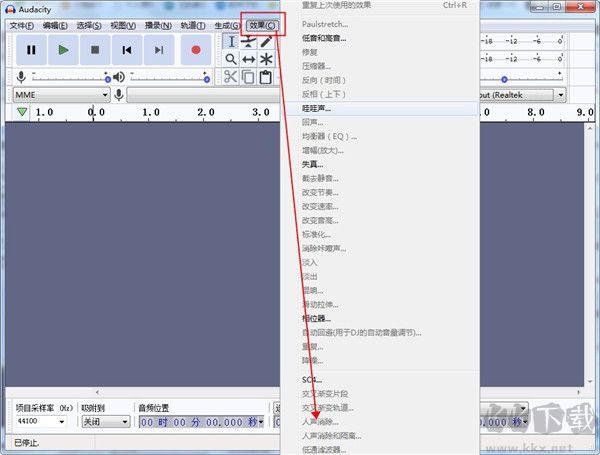The width and height of the screenshot is (600, 455).
Task: Choose 相位器... effect
Action: pos(380,318)
